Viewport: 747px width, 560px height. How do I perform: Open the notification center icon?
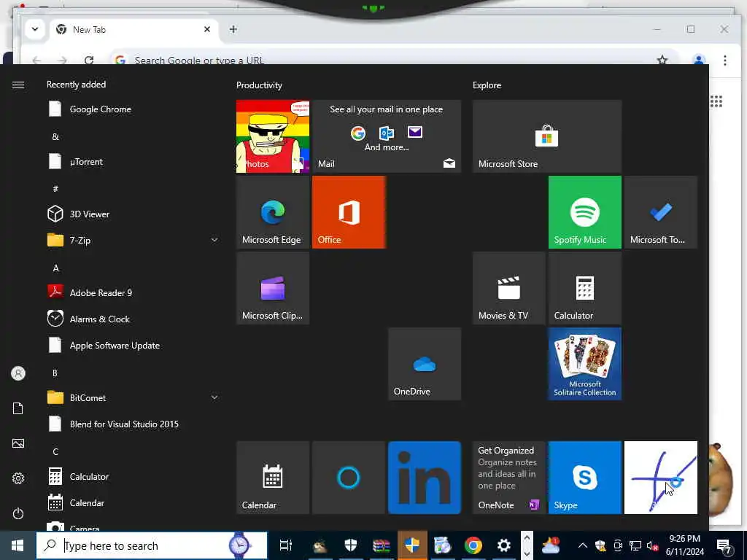point(725,546)
